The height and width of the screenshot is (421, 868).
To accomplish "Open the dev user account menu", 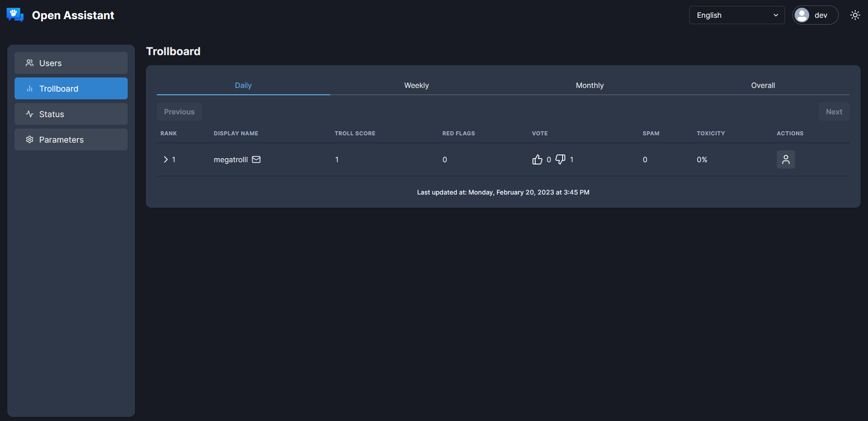I will [x=815, y=15].
